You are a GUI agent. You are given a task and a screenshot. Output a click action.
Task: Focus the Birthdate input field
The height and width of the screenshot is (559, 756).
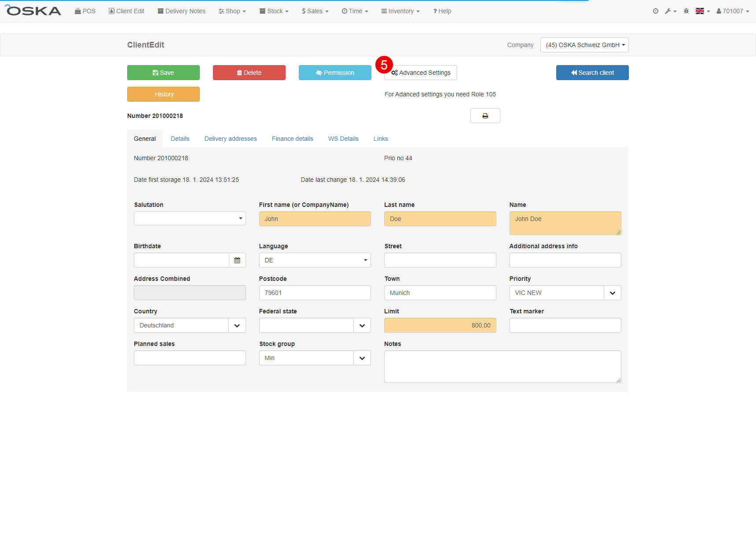[181, 260]
